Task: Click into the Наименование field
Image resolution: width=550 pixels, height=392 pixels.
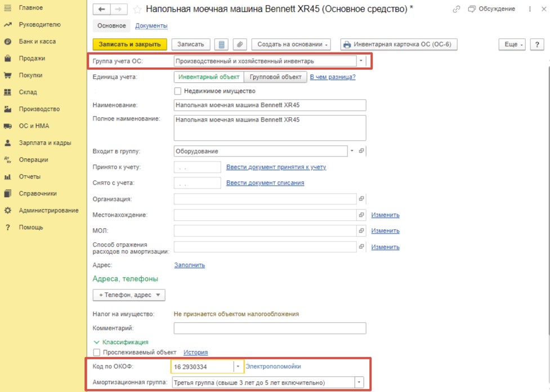Action: (x=270, y=105)
